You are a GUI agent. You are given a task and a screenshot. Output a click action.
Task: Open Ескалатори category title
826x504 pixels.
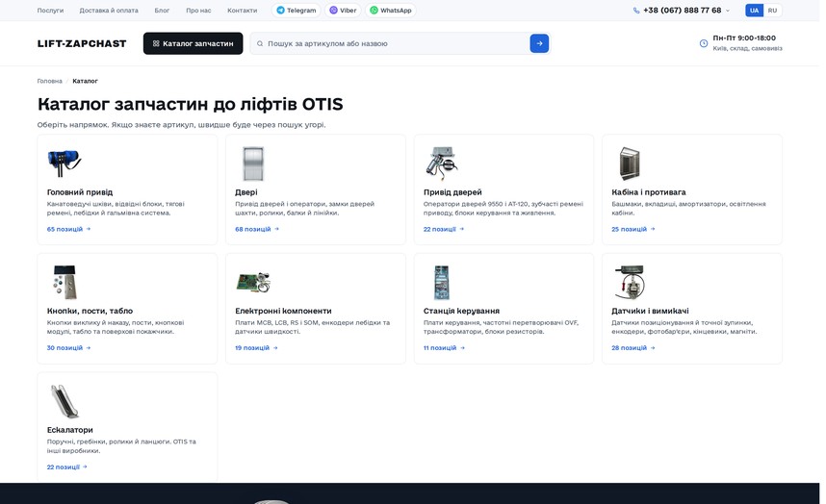click(x=70, y=430)
